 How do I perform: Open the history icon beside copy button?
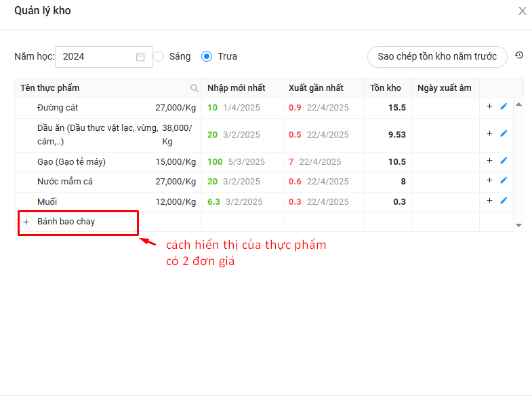[x=519, y=56]
